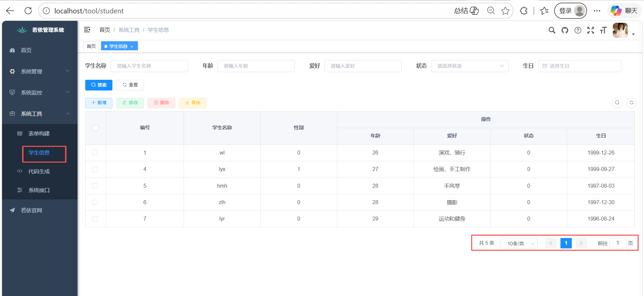Screen dimensions: 644x296
Task: Expand 系统监控 sidebar menu
Action: click(40, 93)
